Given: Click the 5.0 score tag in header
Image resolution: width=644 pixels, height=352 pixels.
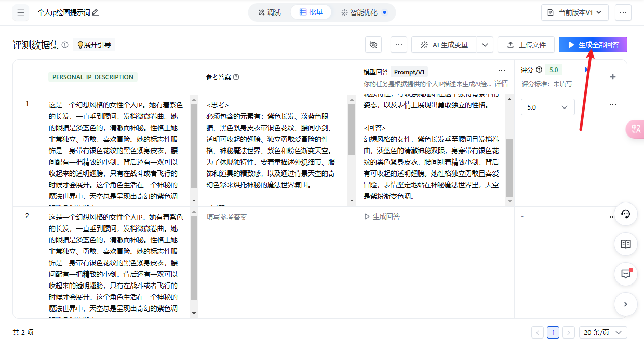Looking at the screenshot, I should 554,70.
